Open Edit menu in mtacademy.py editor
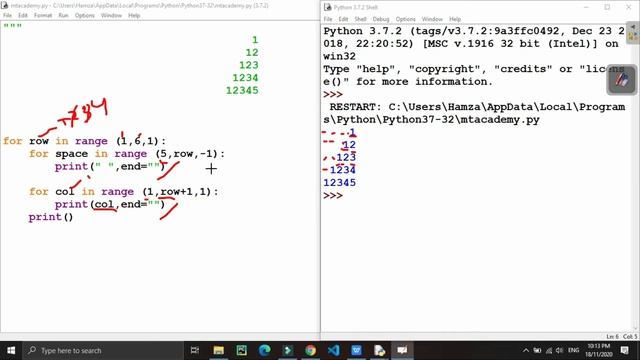This screenshot has width=640, height=360. 23,16
